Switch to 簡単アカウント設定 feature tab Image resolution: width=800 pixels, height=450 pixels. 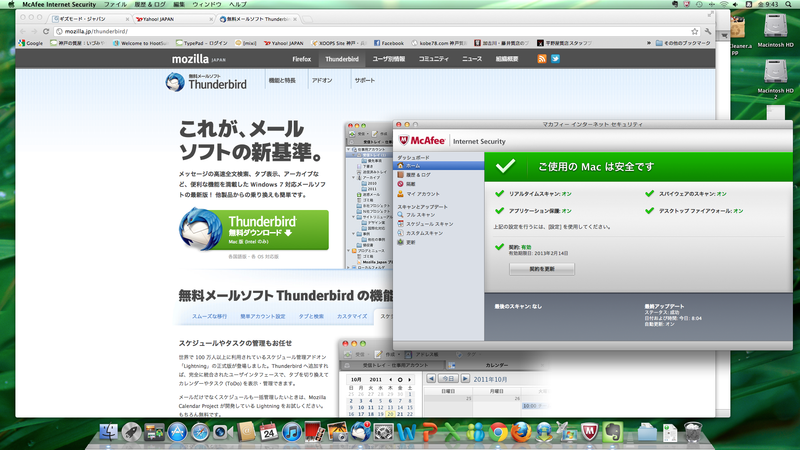tap(263, 316)
